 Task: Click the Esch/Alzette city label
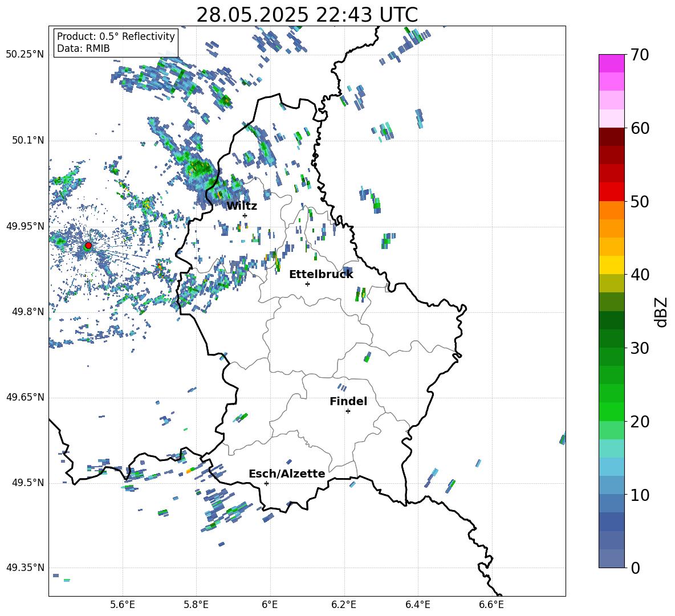point(287,474)
